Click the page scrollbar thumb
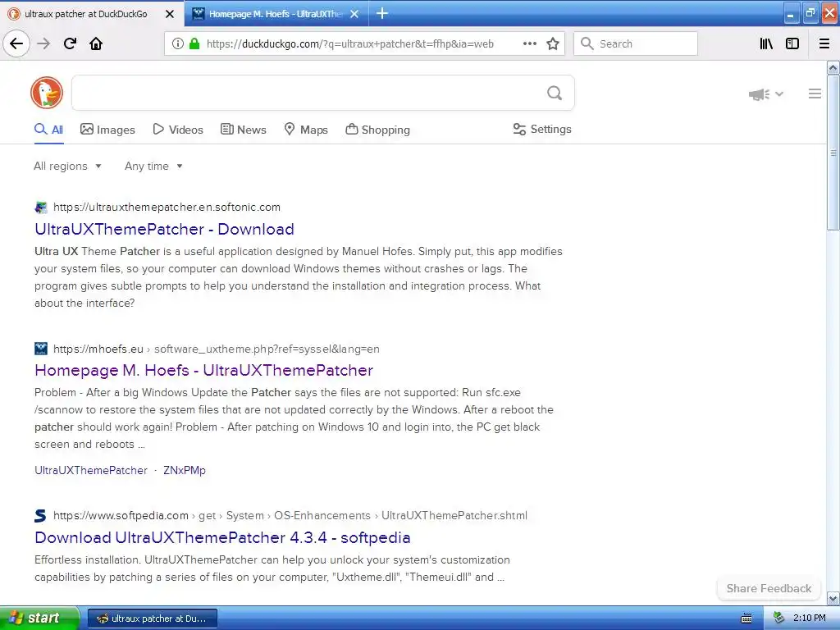The image size is (840, 630). coord(833,153)
